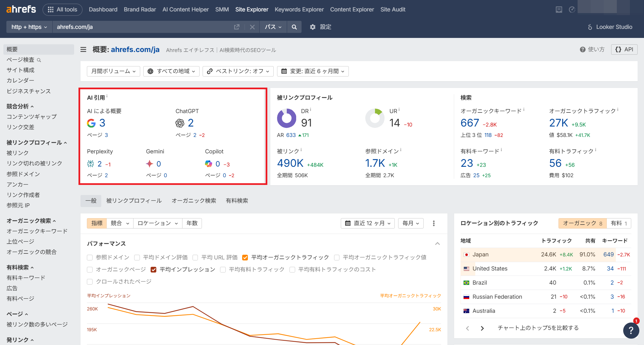The width and height of the screenshot is (644, 345).
Task: Open Keywords Explorer from the top menu
Action: 299,9
